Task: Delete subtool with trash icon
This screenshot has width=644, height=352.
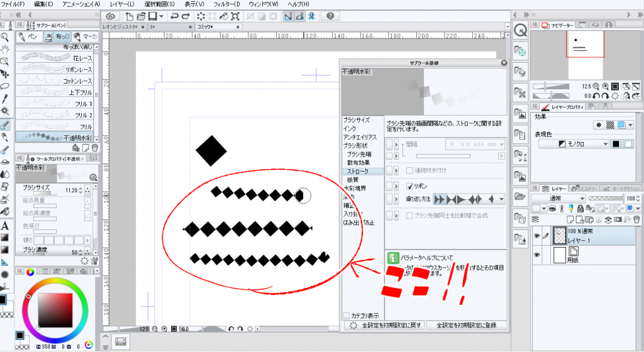Action: click(x=95, y=147)
